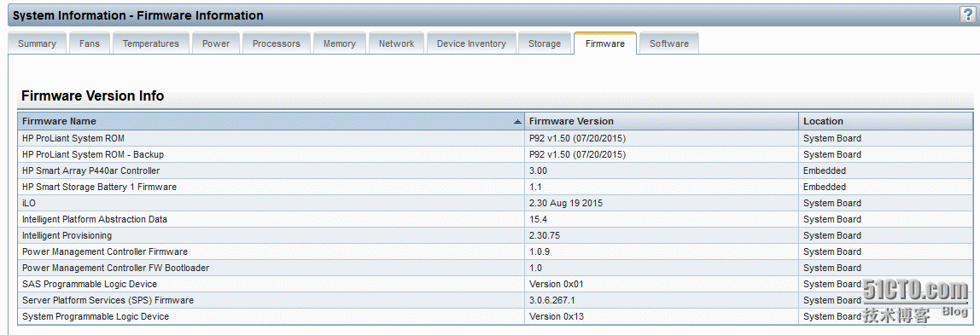Open the Storage tab
The image size is (980, 335).
pyautogui.click(x=545, y=43)
